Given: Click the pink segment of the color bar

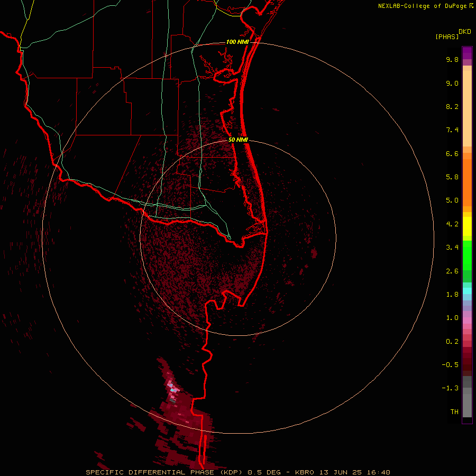Looking at the screenshot, I should click(x=467, y=321).
